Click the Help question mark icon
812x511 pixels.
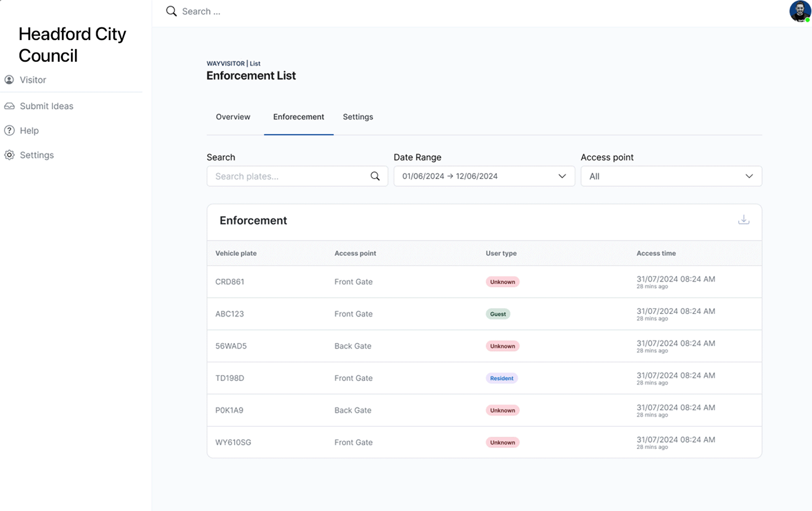click(x=9, y=130)
